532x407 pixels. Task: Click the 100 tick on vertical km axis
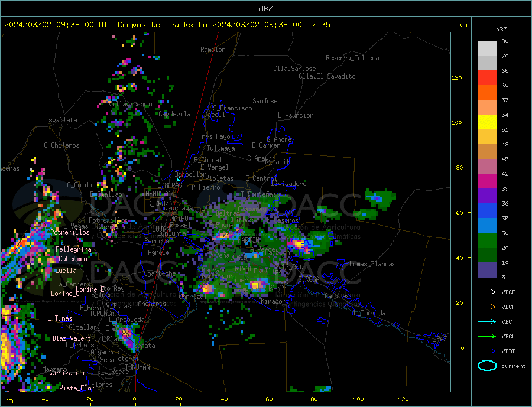point(456,122)
